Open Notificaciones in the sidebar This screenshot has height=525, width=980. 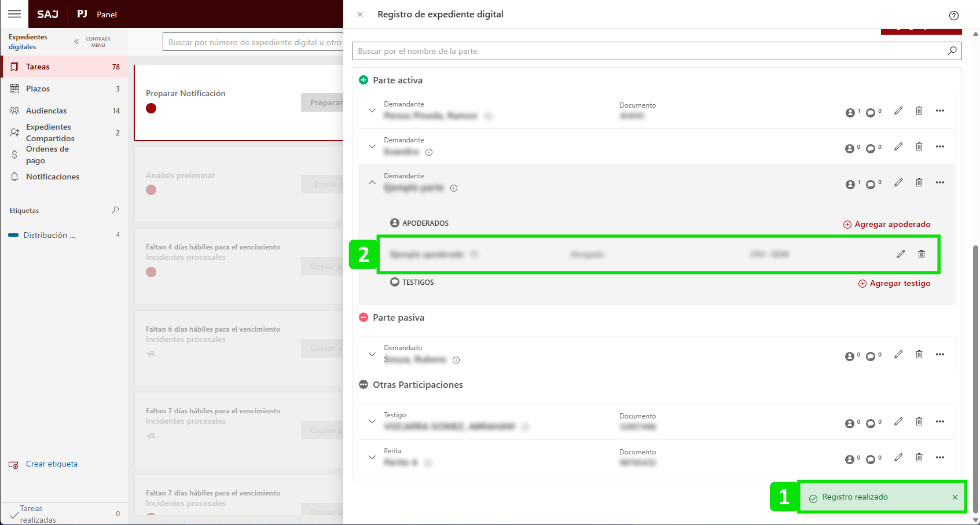(x=53, y=177)
